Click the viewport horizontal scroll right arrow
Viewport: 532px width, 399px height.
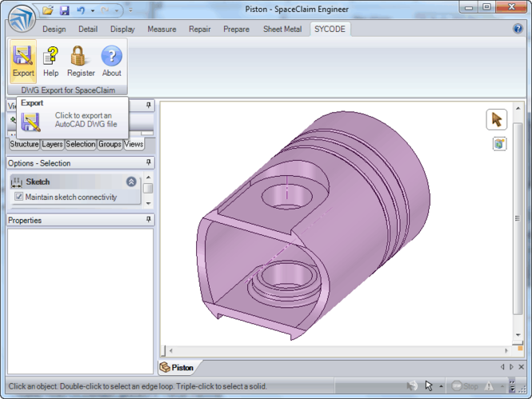click(x=506, y=350)
